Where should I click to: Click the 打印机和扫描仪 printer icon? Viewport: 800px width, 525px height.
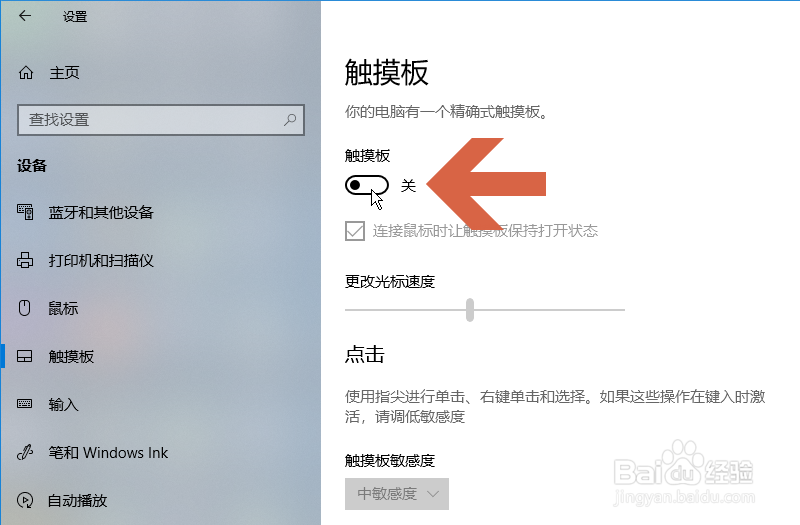(x=25, y=260)
